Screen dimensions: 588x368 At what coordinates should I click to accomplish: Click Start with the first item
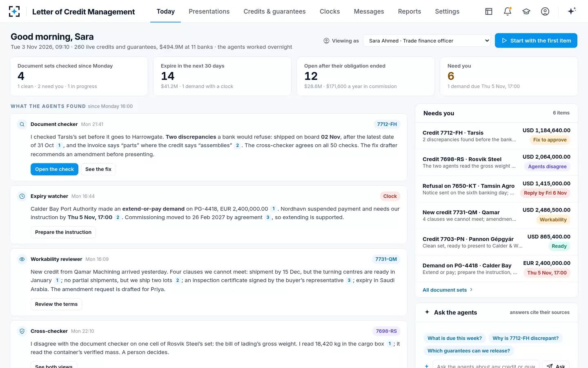click(536, 40)
